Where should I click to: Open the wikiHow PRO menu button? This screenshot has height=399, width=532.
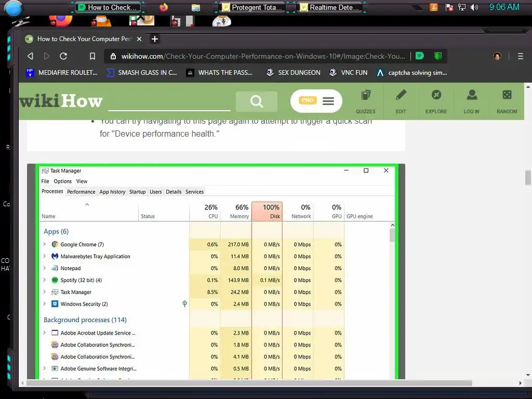316,101
